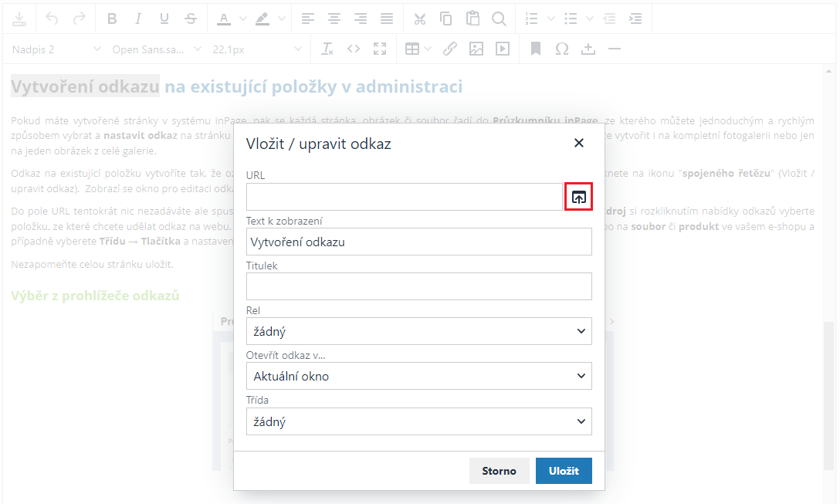Toggle italic text formatting

point(138,19)
